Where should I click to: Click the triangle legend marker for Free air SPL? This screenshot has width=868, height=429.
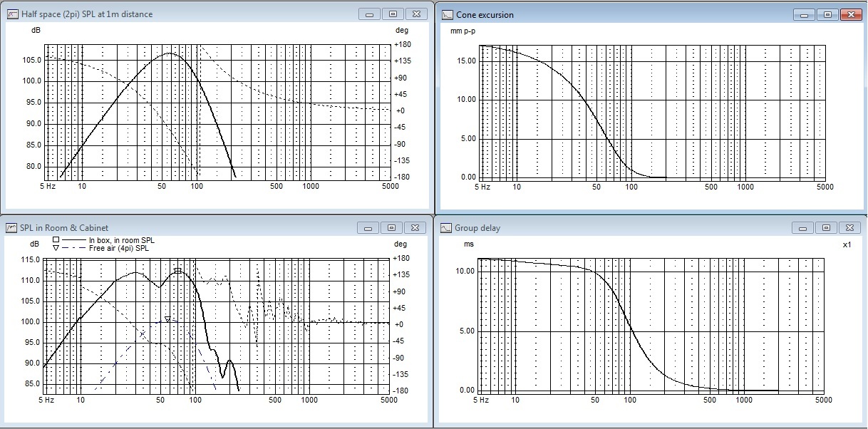click(x=56, y=249)
